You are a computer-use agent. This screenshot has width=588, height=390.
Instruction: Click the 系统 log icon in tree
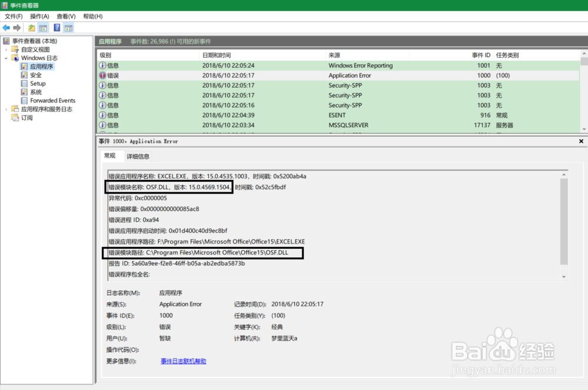[24, 92]
